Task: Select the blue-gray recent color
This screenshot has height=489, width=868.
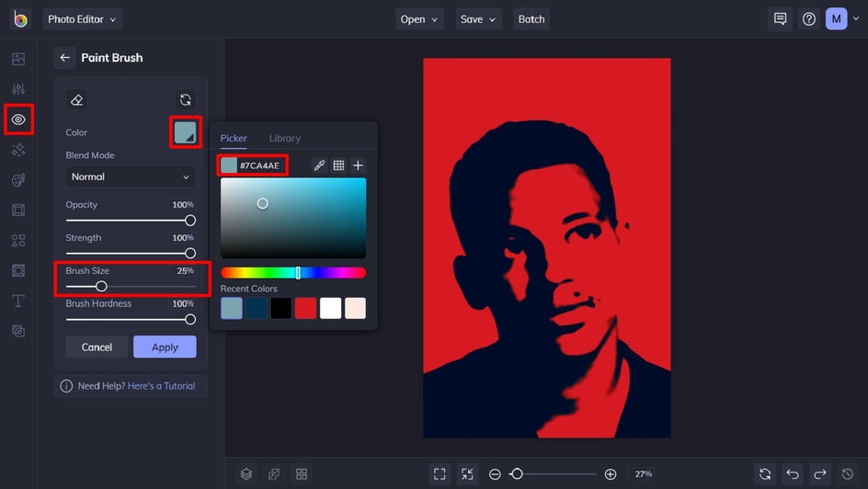Action: (232, 308)
